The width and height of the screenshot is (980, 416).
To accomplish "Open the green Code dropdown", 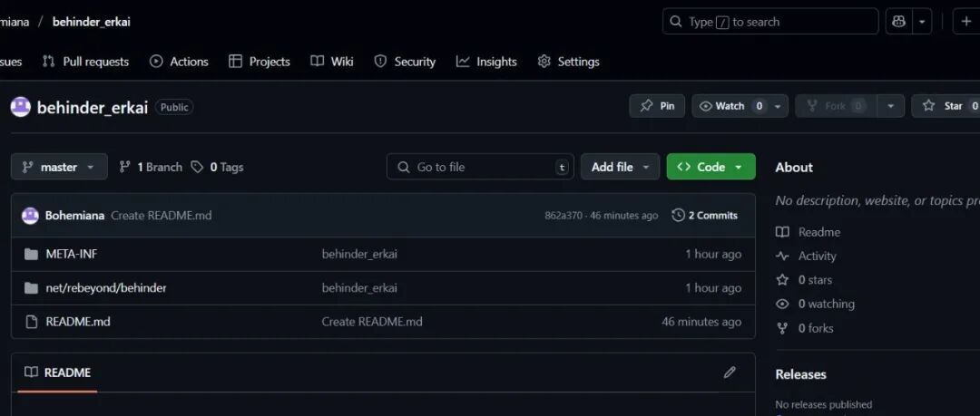I will click(711, 167).
